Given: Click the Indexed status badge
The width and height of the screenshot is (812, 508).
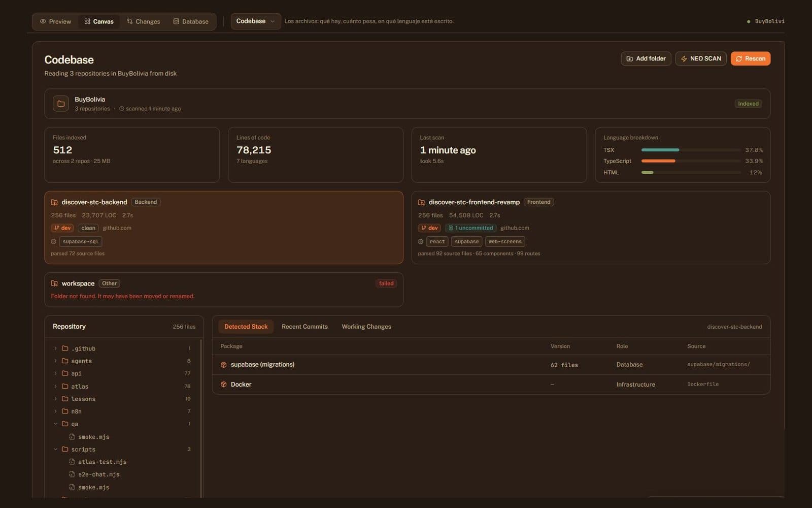Looking at the screenshot, I should 748,104.
